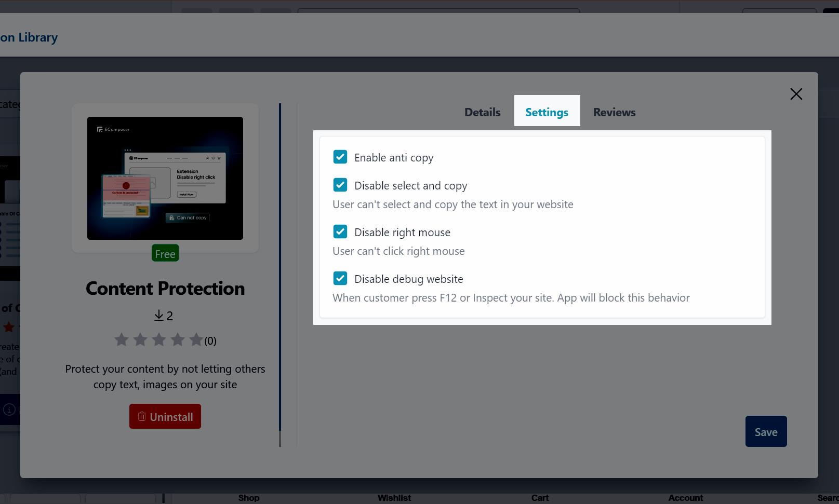Click the Shop item in background bar
This screenshot has height=504, width=839.
click(249, 498)
